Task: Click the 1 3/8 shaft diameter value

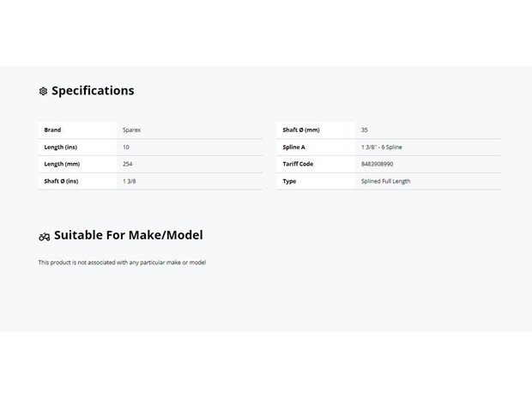Action: (x=130, y=181)
